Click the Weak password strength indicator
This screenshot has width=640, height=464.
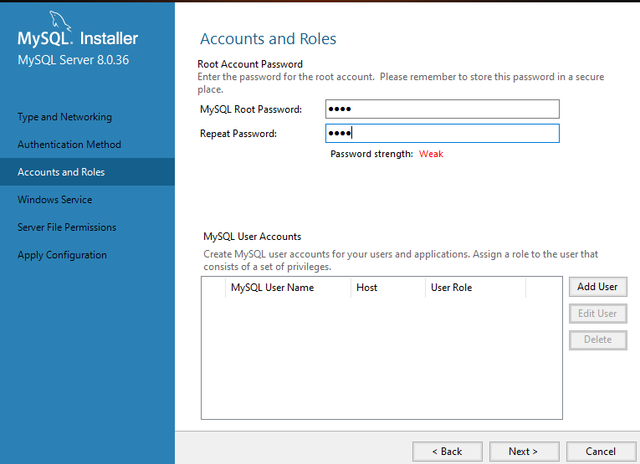431,154
